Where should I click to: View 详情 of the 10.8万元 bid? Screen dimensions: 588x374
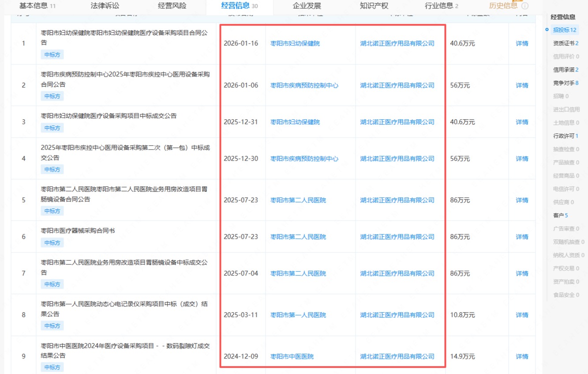point(522,315)
